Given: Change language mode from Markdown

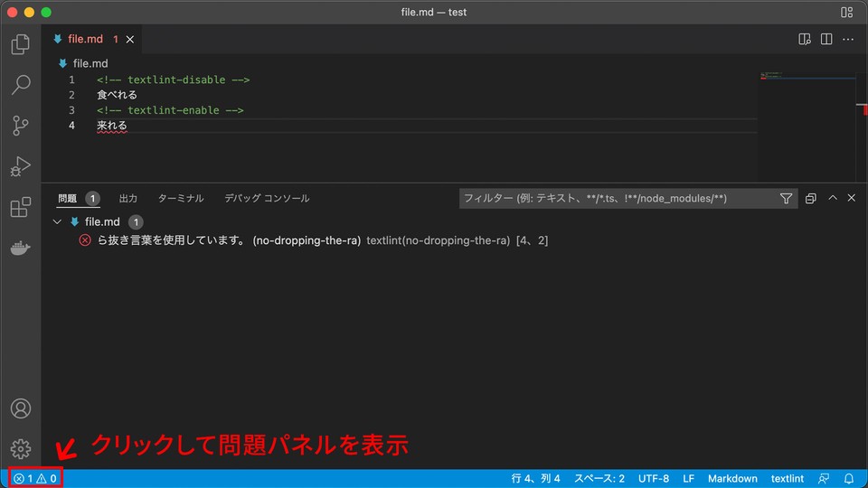Looking at the screenshot, I should [x=732, y=478].
